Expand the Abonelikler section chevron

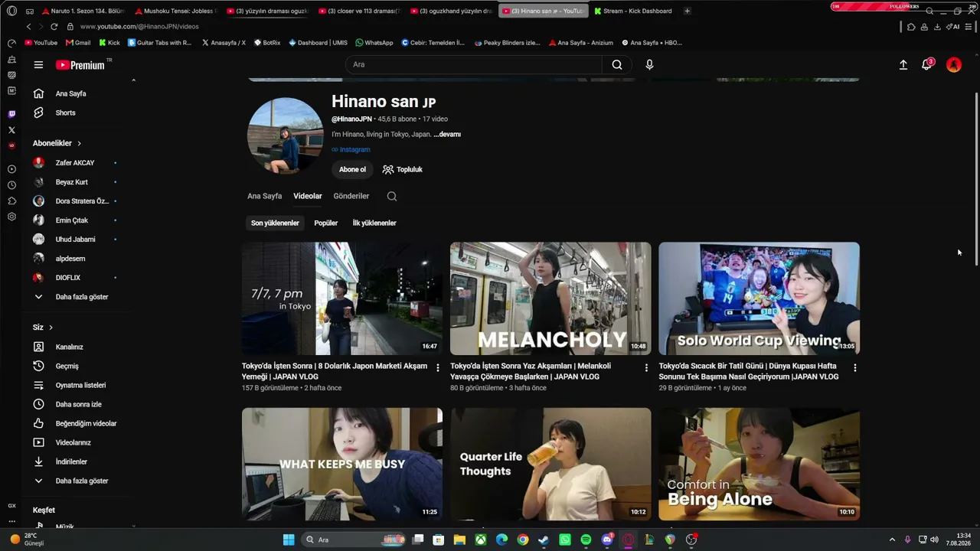pos(79,143)
